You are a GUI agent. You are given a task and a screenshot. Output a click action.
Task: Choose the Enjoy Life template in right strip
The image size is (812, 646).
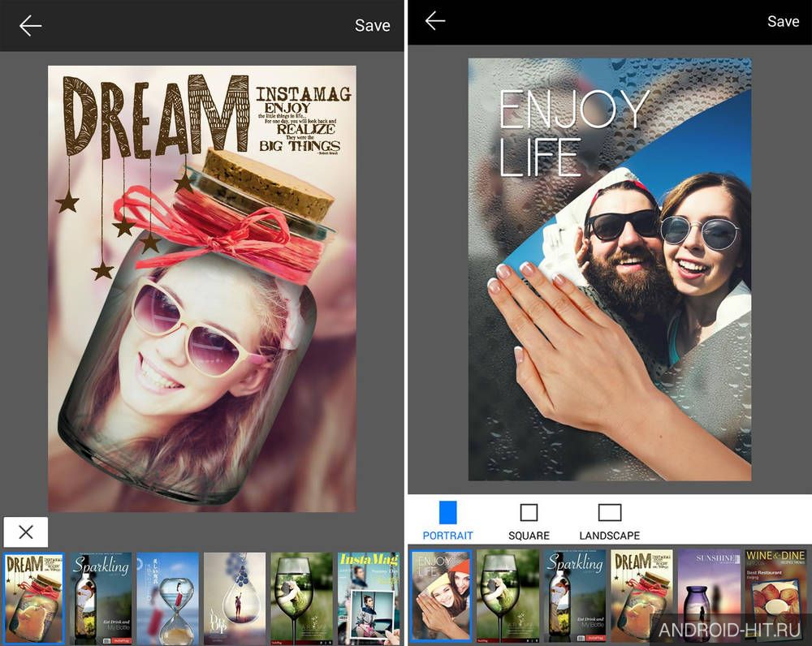[441, 596]
